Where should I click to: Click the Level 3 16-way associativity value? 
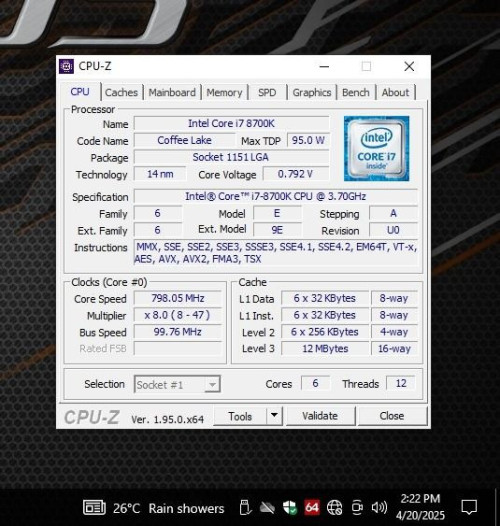394,349
